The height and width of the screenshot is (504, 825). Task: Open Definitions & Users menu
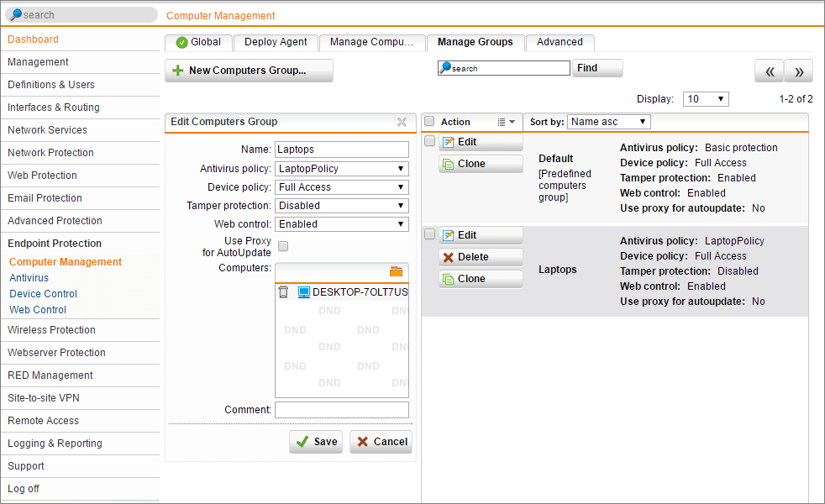tap(51, 85)
